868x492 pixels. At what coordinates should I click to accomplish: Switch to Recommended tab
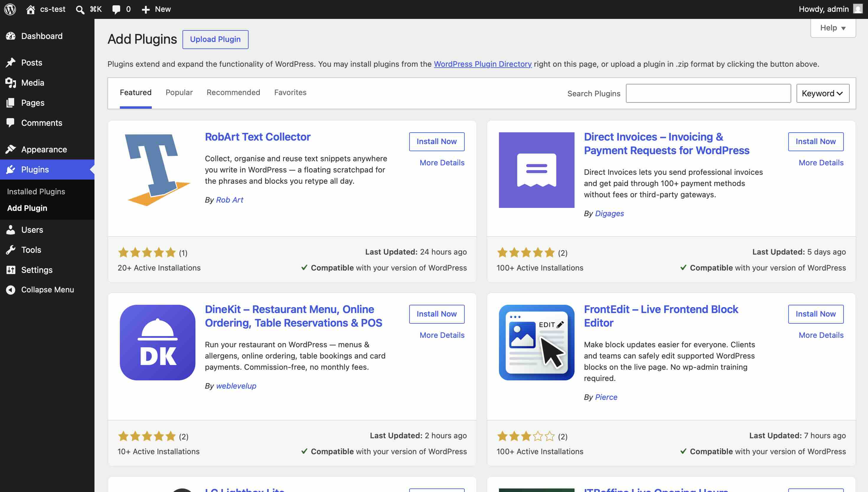pos(233,93)
